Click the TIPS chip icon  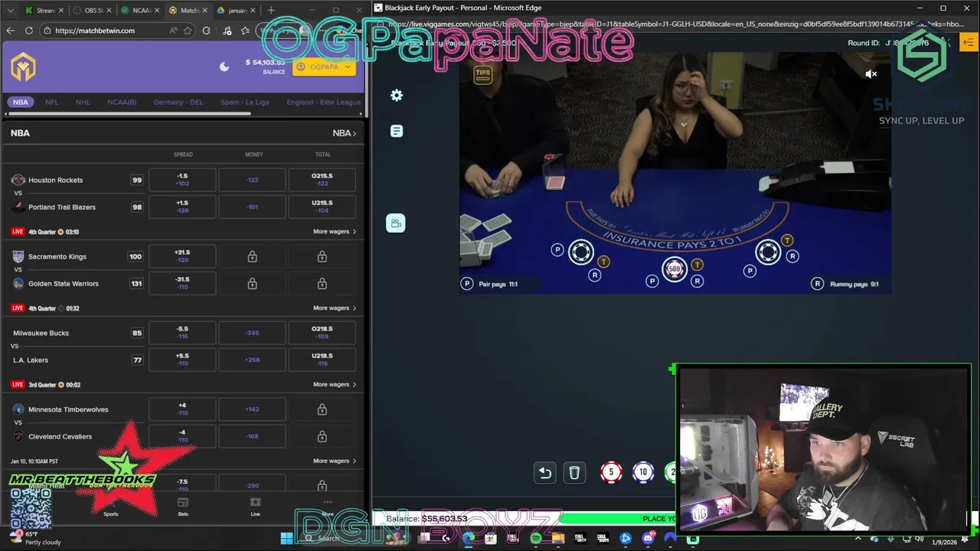click(482, 75)
